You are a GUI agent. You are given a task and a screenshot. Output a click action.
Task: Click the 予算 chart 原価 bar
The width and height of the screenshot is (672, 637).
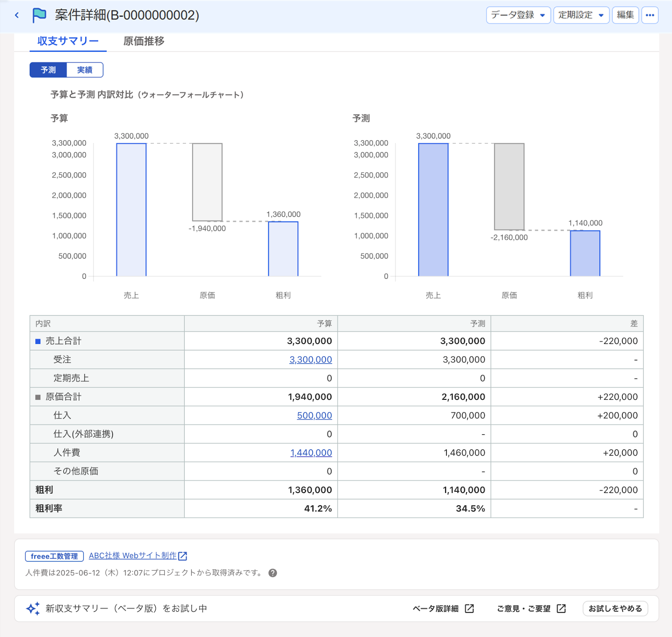click(207, 182)
